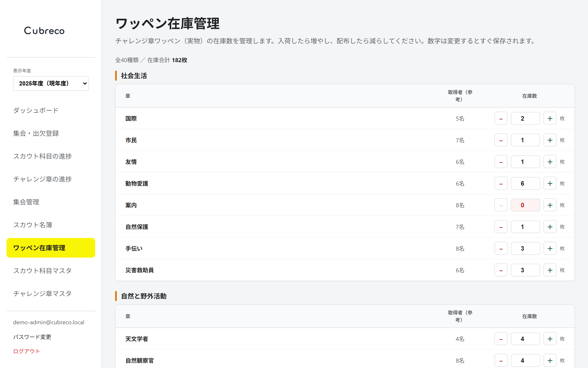The width and height of the screenshot is (588, 368).
Task: Decrease stock for 動物愛護 badge
Action: coord(501,183)
